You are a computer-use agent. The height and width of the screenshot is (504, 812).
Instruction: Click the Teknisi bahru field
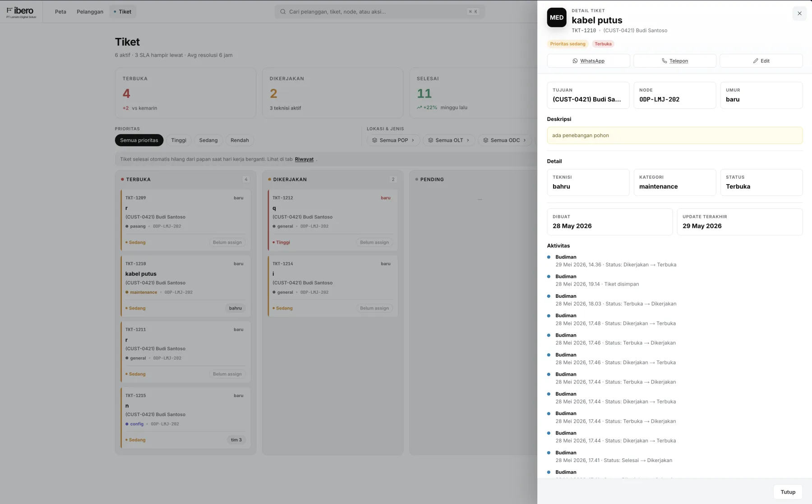[x=588, y=182]
